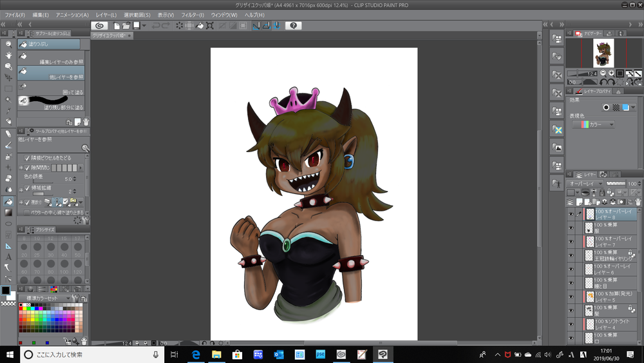This screenshot has width=644, height=363.
Task: Hide the 髪 layer
Action: click(x=571, y=310)
